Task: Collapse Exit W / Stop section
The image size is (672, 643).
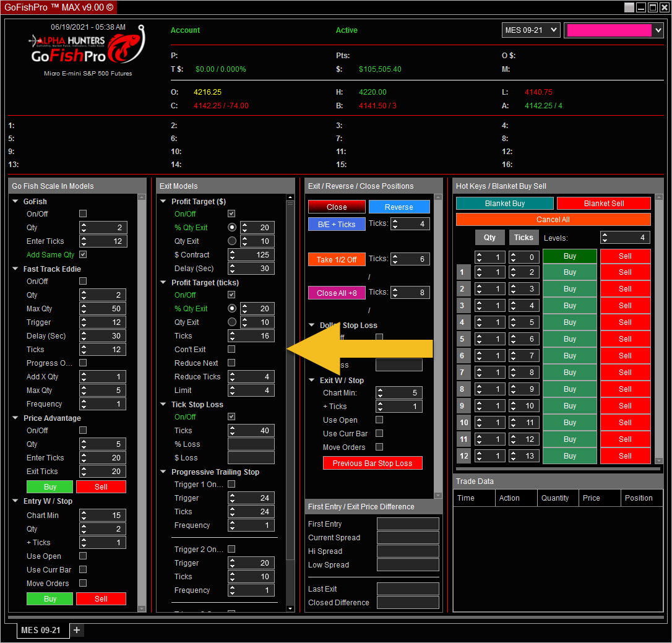Action: pyautogui.click(x=312, y=380)
